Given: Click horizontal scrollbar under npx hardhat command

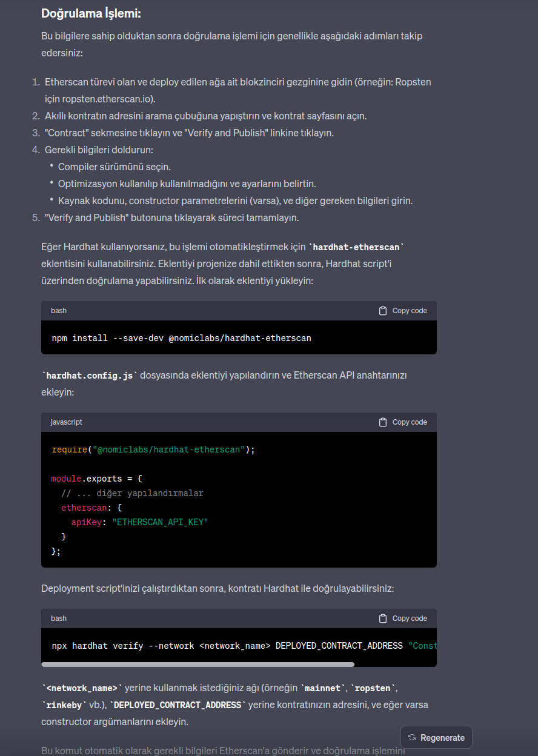Looking at the screenshot, I should pos(198,665).
